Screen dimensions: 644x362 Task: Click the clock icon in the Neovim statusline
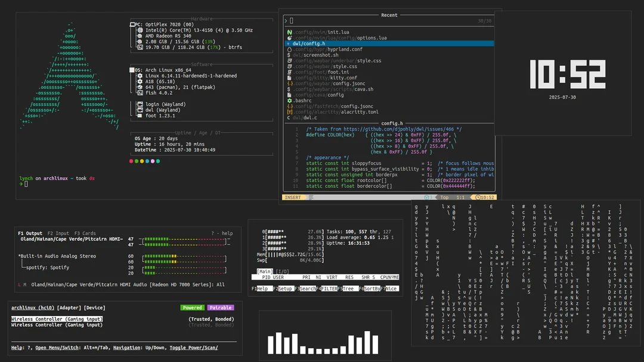tap(478, 197)
